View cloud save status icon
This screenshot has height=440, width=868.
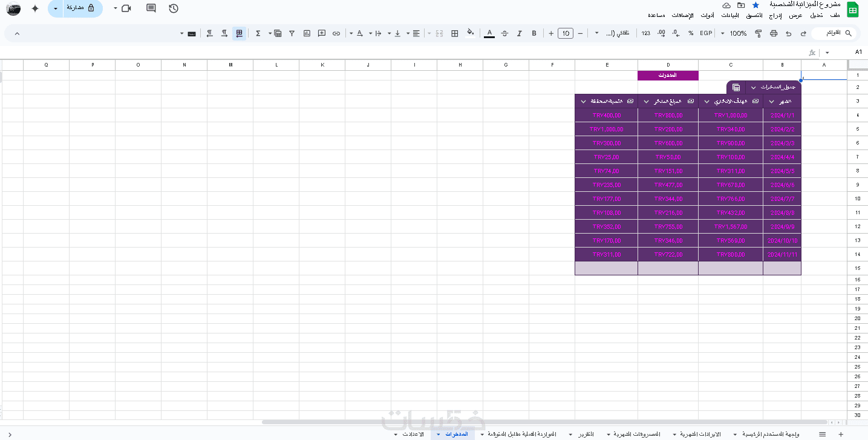726,5
